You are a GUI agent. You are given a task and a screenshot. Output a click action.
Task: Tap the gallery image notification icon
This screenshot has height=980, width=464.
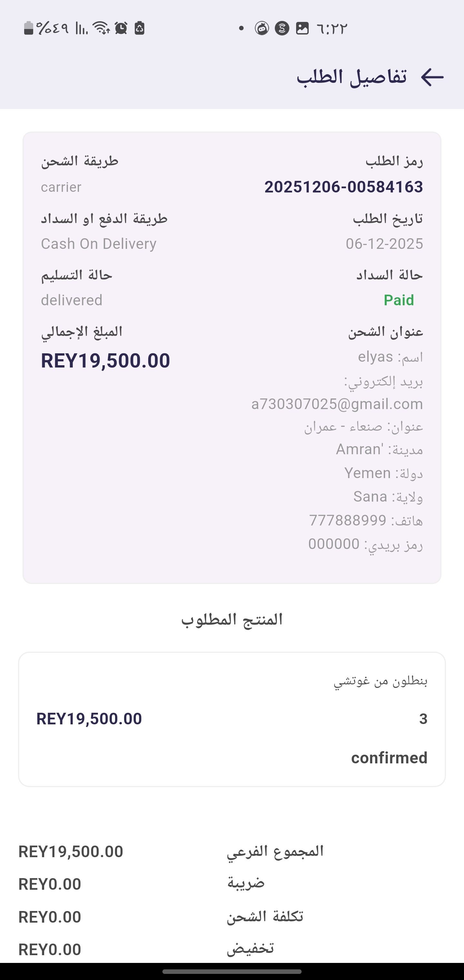tap(302, 28)
